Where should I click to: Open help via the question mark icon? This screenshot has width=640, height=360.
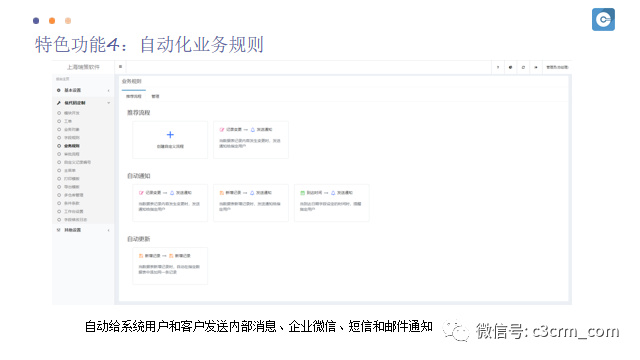[x=498, y=67]
